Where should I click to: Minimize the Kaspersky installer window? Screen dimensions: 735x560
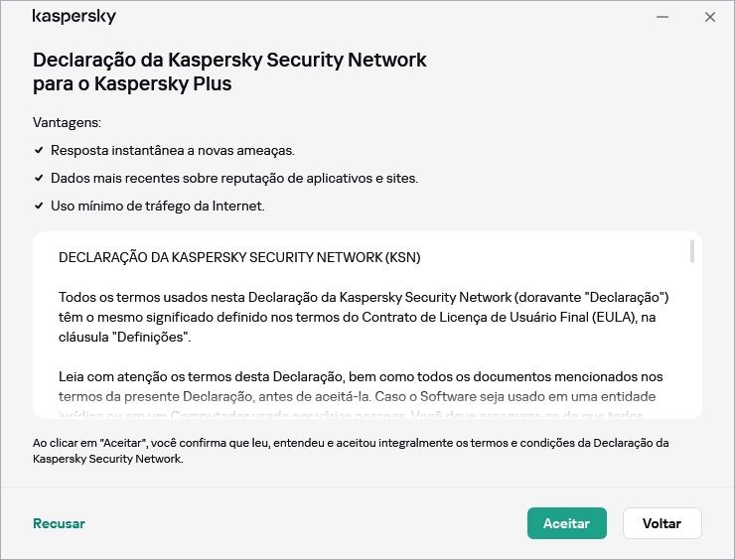[663, 17]
